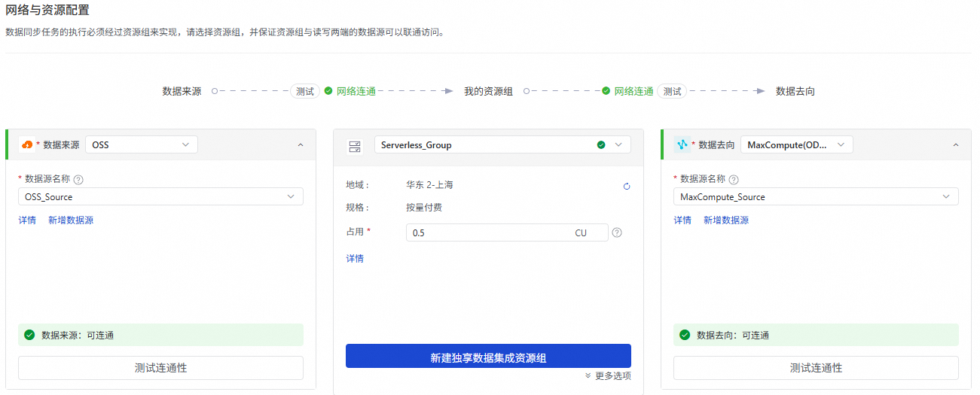This screenshot has height=395, width=980.
Task: Click 华东 2-上海 region value
Action: click(x=429, y=185)
